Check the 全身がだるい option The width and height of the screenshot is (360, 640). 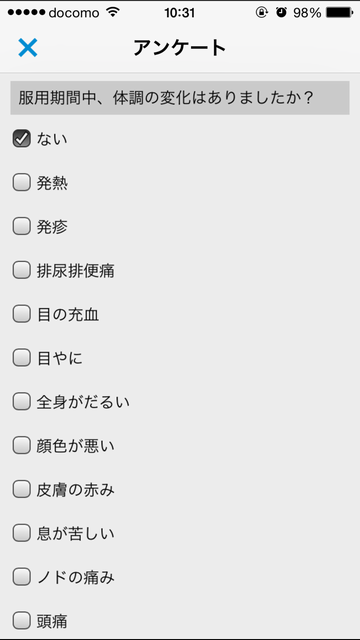coord(22,402)
